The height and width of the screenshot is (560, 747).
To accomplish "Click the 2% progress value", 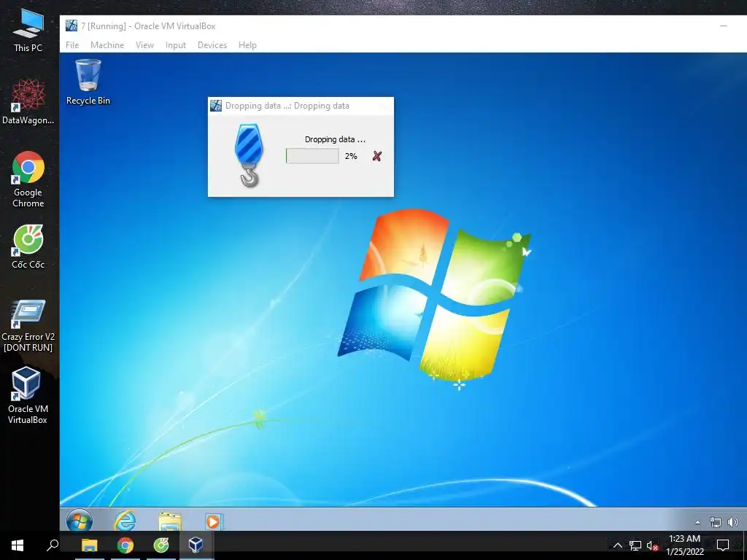I will click(351, 156).
